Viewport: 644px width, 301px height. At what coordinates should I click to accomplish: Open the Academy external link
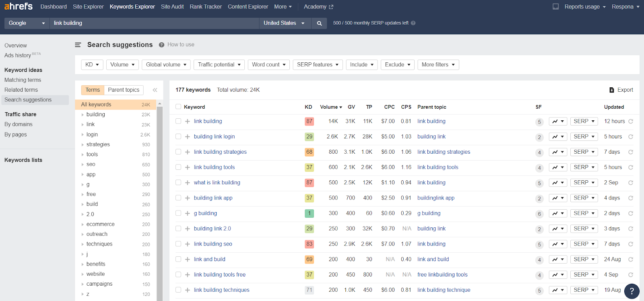coord(318,7)
